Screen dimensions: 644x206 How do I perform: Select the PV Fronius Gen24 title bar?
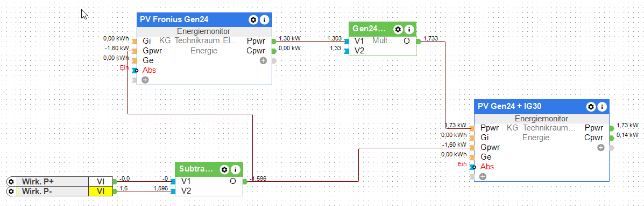[204, 20]
